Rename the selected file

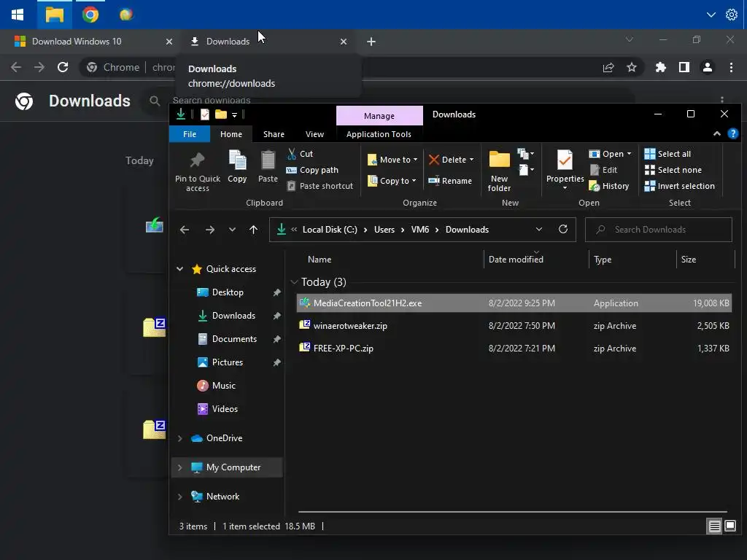tap(449, 181)
